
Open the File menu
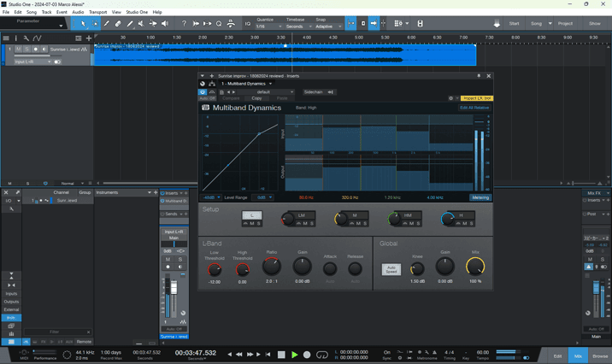6,12
